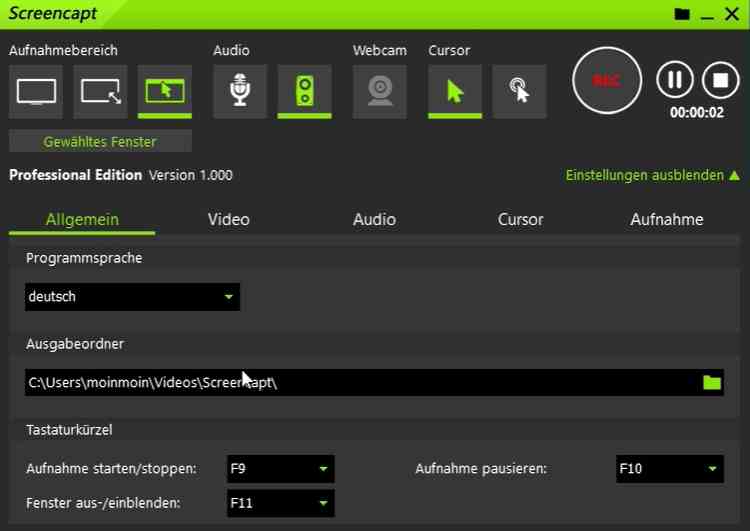Click the Gewähltes Fenster button
The image size is (750, 531).
click(x=100, y=142)
